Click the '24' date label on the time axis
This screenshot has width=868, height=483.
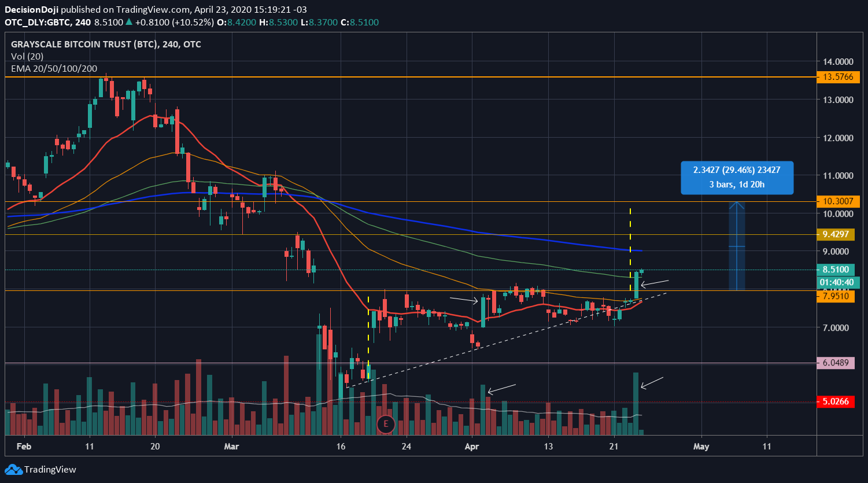(407, 447)
